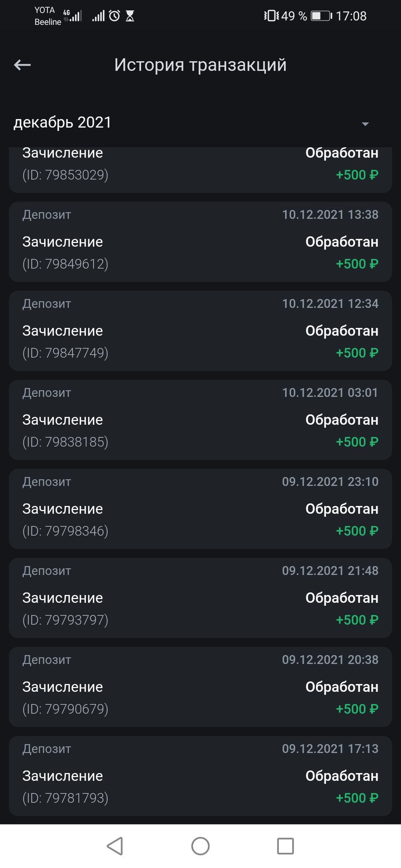
Task: Expand the month dropdown arrow
Action: (x=365, y=124)
